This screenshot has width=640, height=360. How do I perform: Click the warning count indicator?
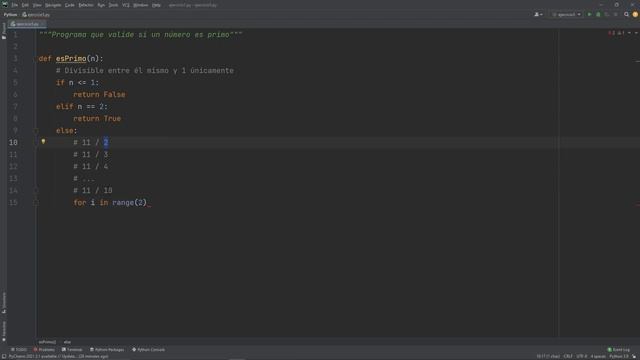(620, 33)
